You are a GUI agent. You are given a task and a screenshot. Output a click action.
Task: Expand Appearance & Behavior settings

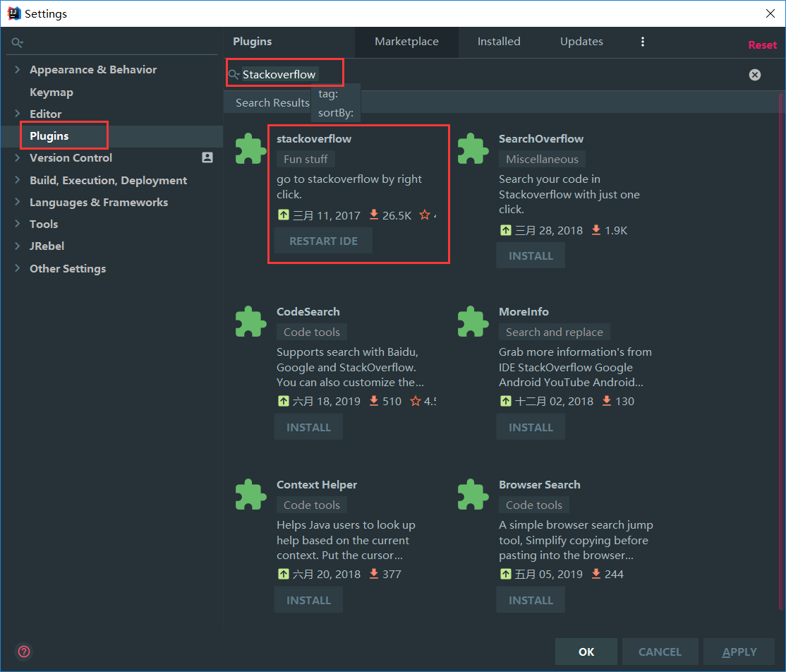(x=17, y=70)
